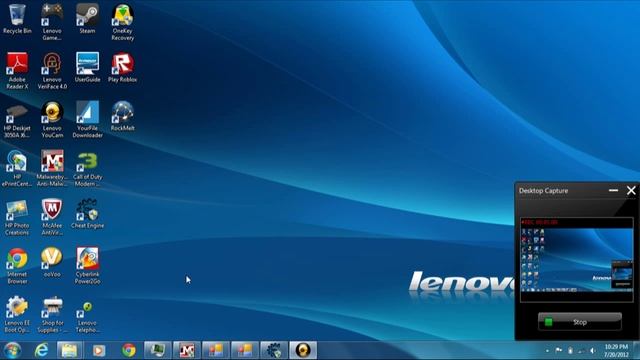Select the ooVoo desktop icon
The image size is (640, 360).
click(x=52, y=262)
